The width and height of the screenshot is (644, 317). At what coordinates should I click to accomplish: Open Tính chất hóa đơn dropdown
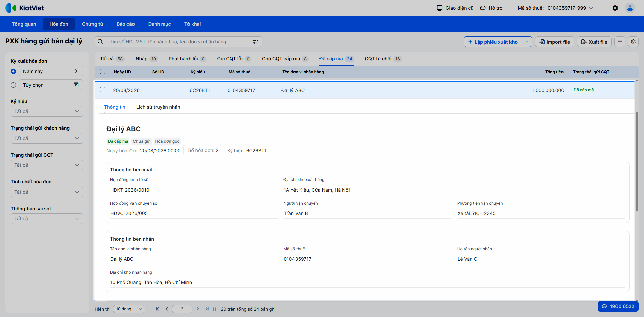point(47,192)
